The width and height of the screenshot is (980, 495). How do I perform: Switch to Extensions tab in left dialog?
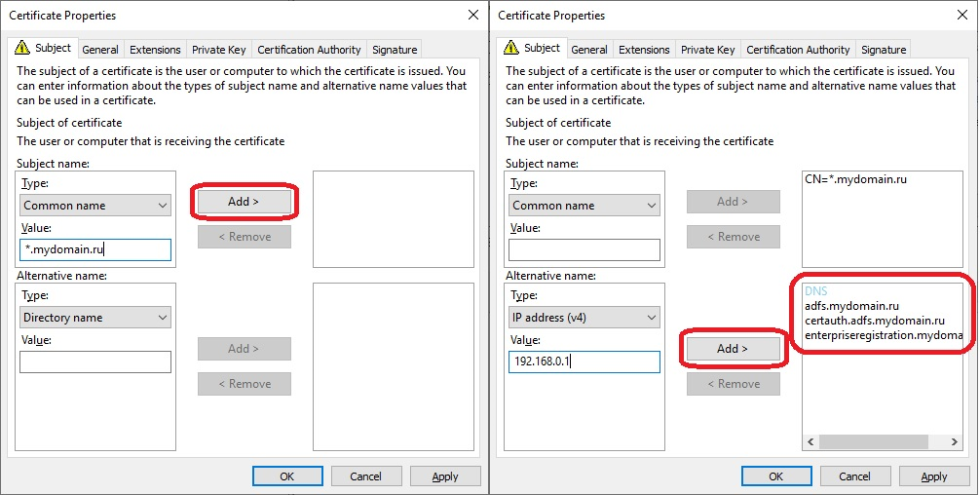coord(155,50)
